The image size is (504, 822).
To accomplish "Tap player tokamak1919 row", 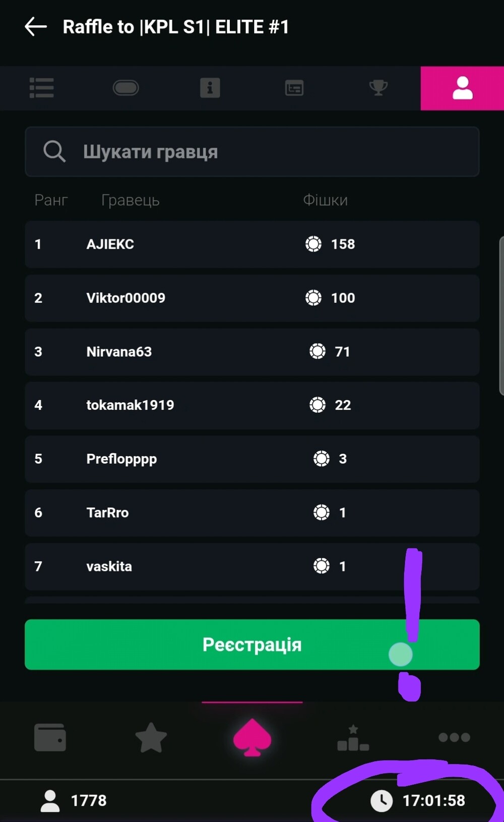I will (252, 405).
